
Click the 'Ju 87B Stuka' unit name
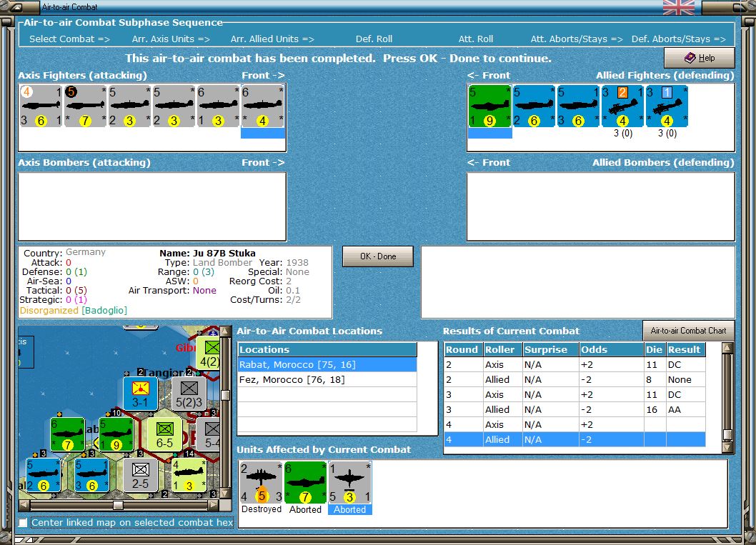click(224, 253)
